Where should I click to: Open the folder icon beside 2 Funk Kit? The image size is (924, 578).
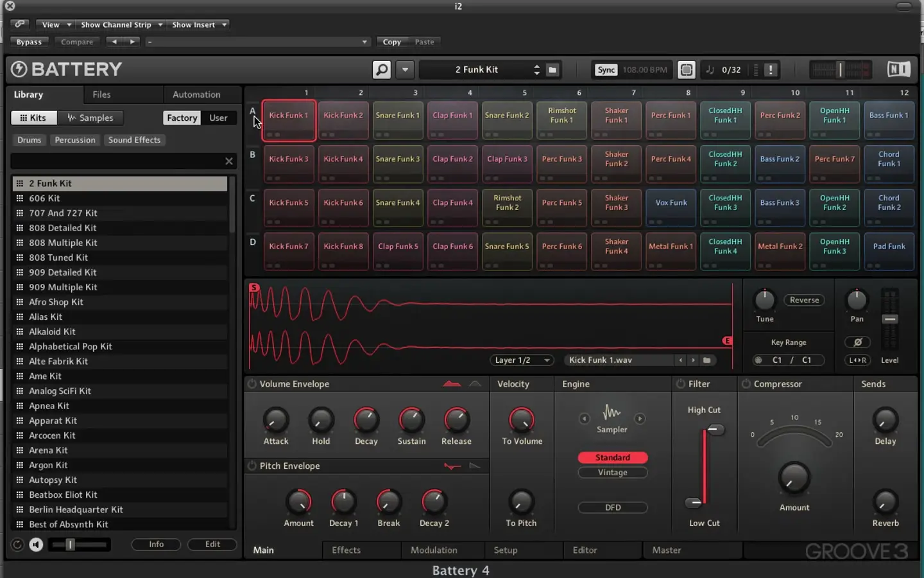click(552, 69)
